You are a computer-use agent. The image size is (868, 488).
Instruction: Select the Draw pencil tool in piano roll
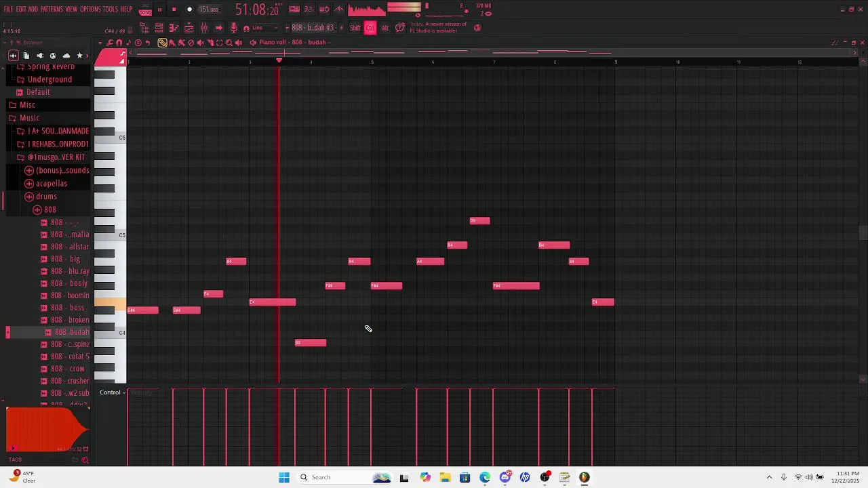[163, 43]
